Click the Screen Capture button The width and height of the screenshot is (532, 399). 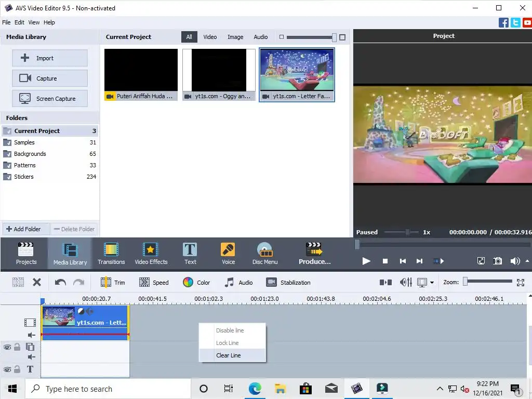pos(50,99)
